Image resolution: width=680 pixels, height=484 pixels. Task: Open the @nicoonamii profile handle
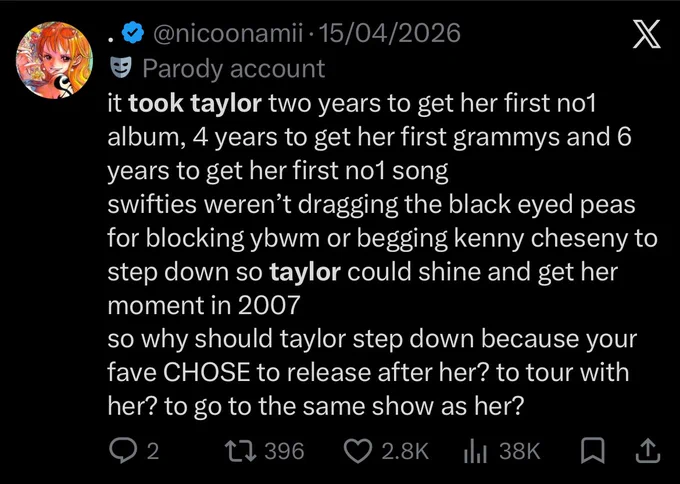[x=228, y=33]
